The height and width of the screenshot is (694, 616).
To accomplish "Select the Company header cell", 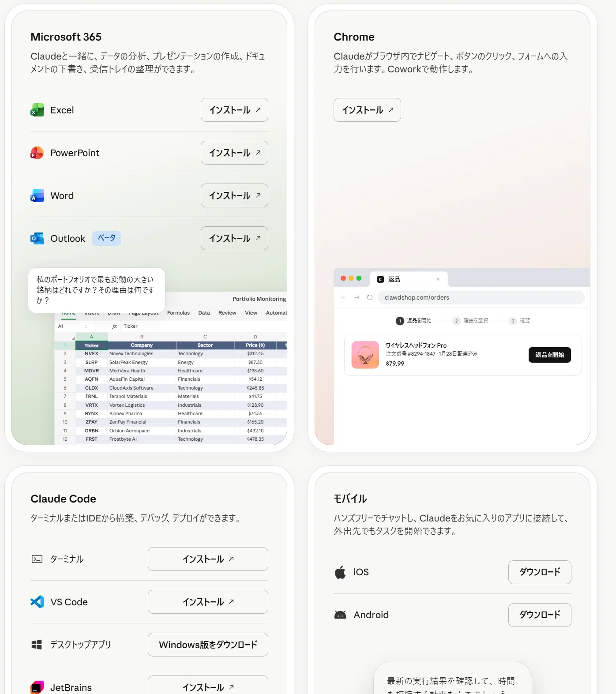I will [142, 345].
